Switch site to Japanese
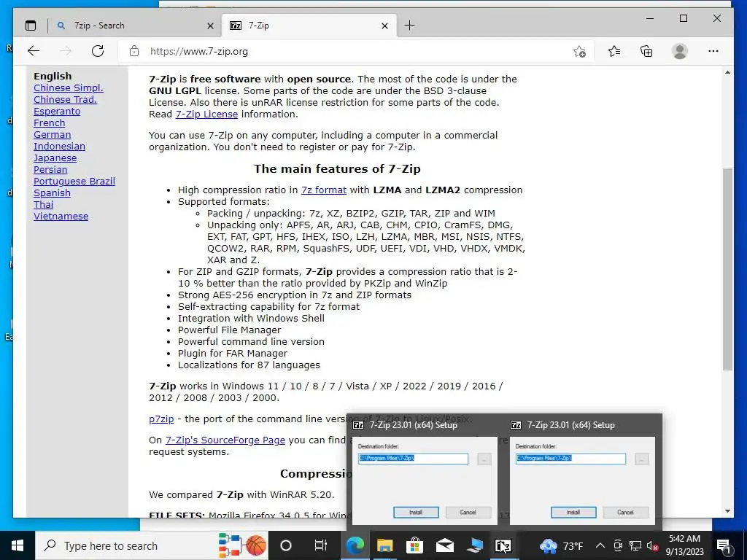The image size is (747, 560). pyautogui.click(x=55, y=157)
